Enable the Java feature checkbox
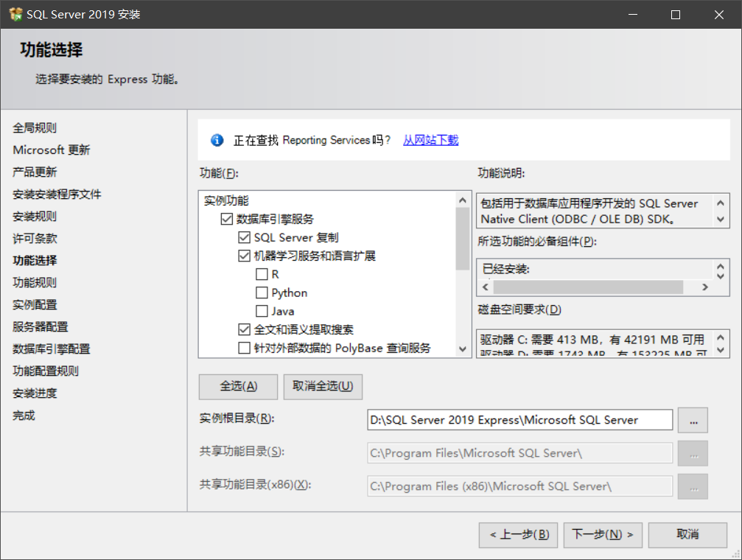The image size is (742, 560). 262,312
